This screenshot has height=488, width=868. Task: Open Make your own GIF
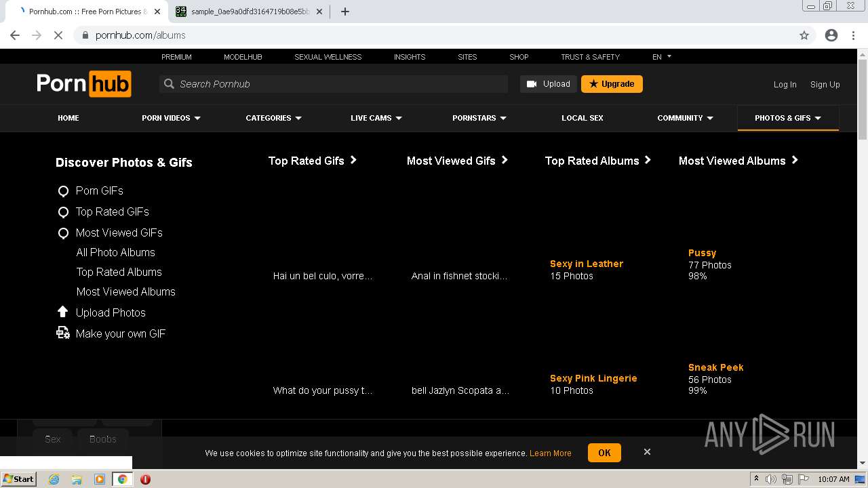point(121,333)
